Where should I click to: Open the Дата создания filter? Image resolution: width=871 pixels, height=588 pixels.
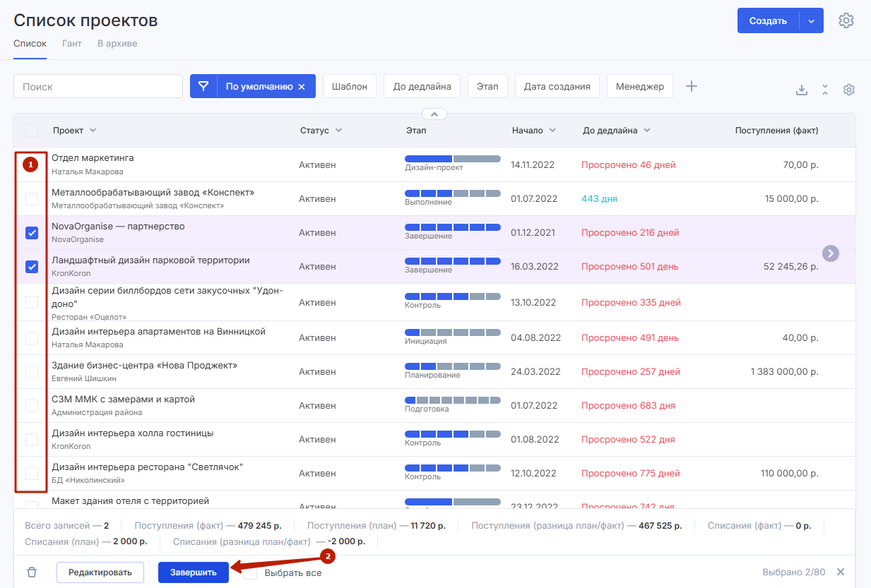click(557, 86)
